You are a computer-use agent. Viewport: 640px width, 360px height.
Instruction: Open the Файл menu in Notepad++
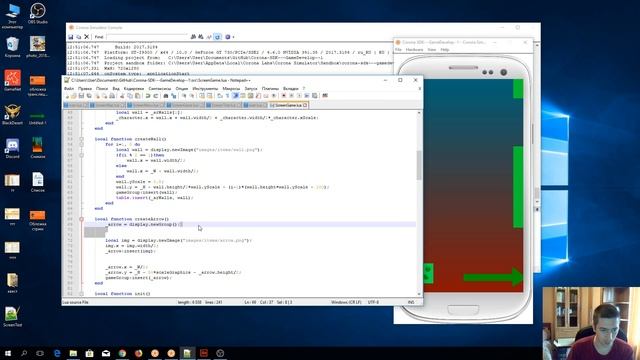[x=69, y=89]
